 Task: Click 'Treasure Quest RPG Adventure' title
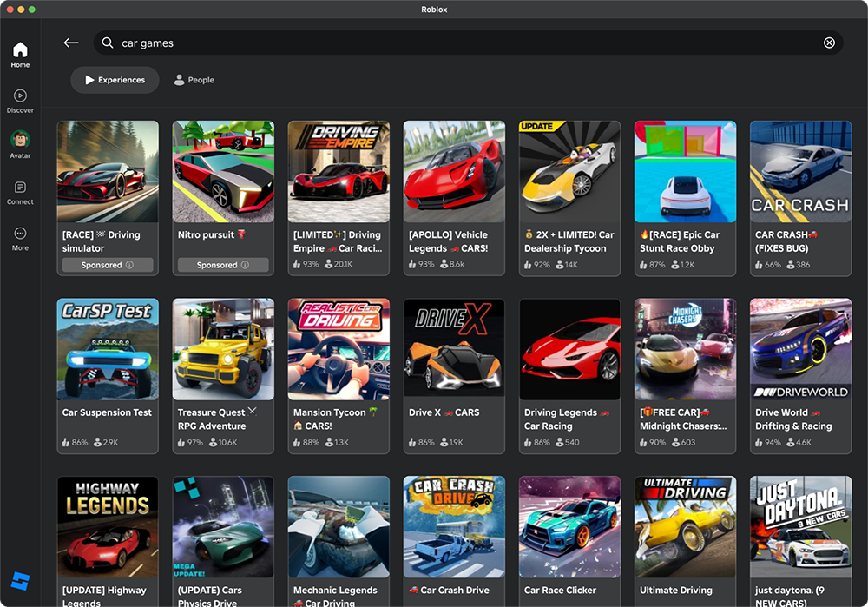(217, 419)
